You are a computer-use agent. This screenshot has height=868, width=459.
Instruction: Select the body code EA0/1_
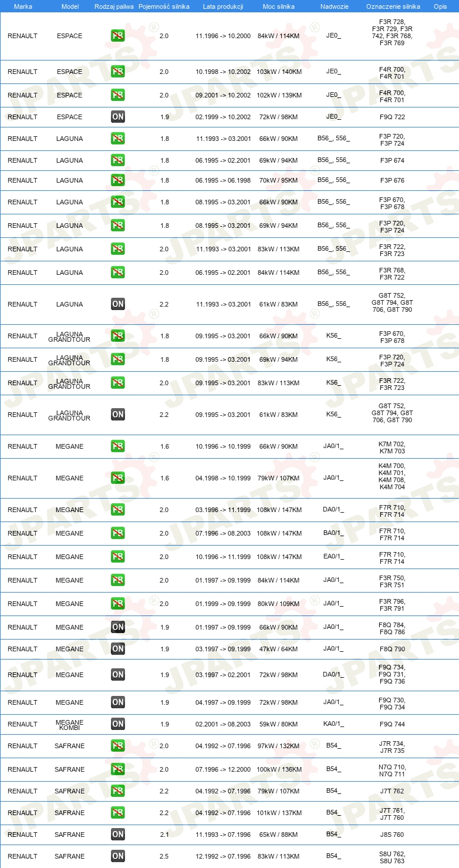[x=333, y=557]
